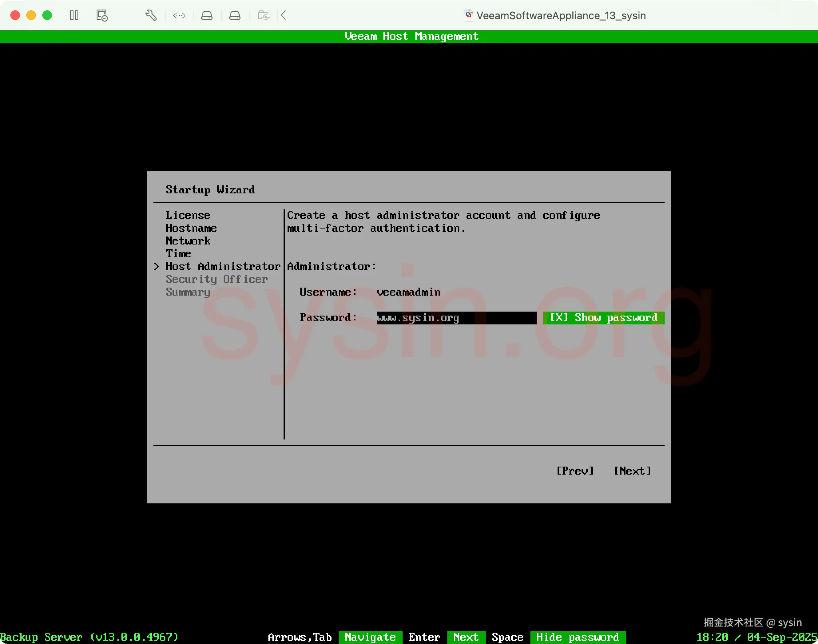The image size is (818, 644).
Task: Click the second hard disk toolbar icon
Action: coord(235,15)
